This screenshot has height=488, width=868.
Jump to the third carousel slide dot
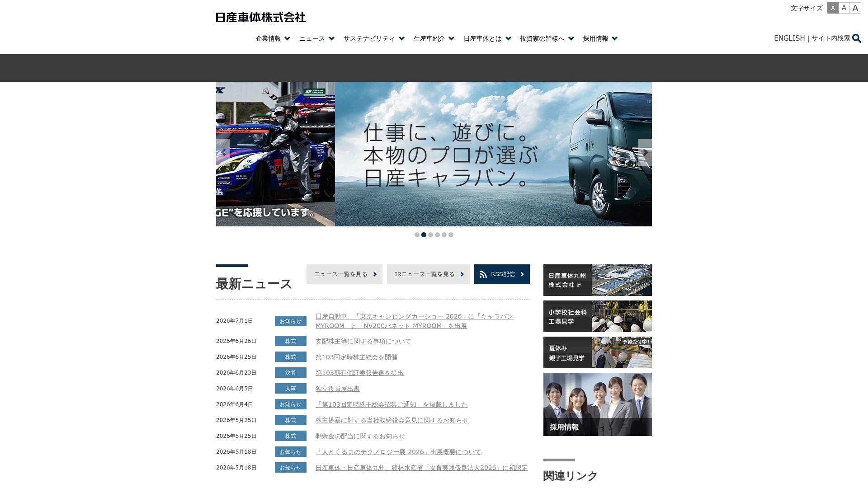coord(430,235)
